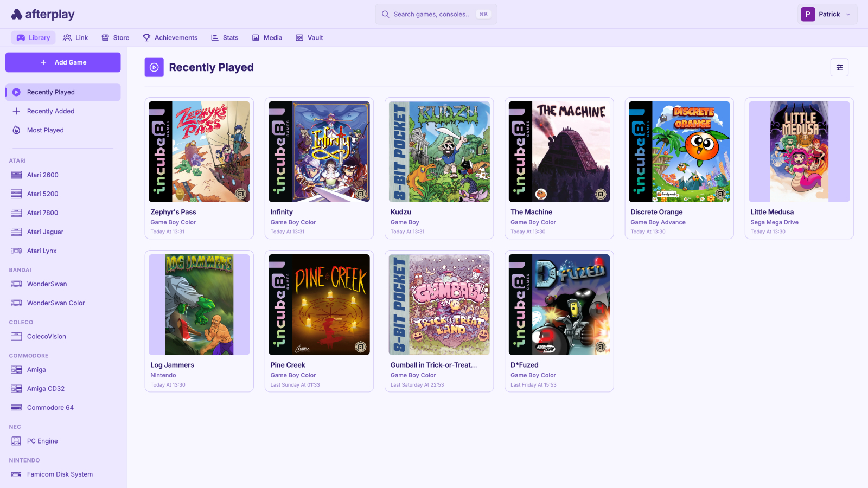Open Amiga CD32 console
The image size is (868, 488).
[63, 389]
